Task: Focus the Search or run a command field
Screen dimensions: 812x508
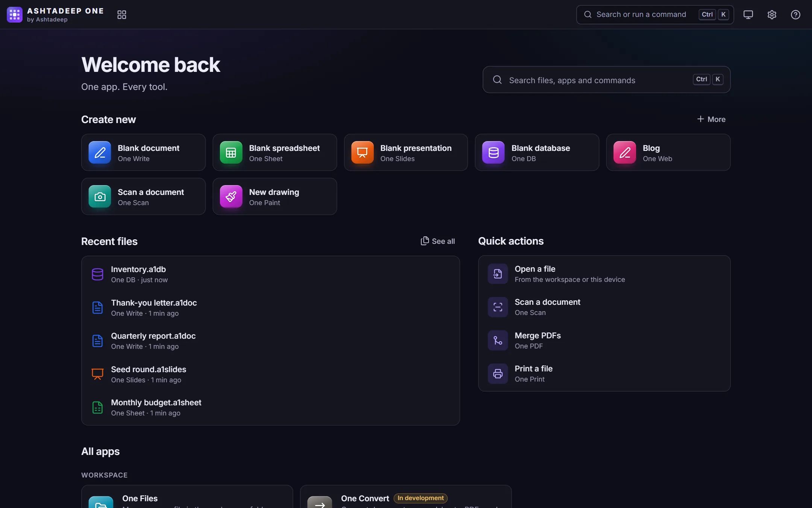Action: click(655, 15)
